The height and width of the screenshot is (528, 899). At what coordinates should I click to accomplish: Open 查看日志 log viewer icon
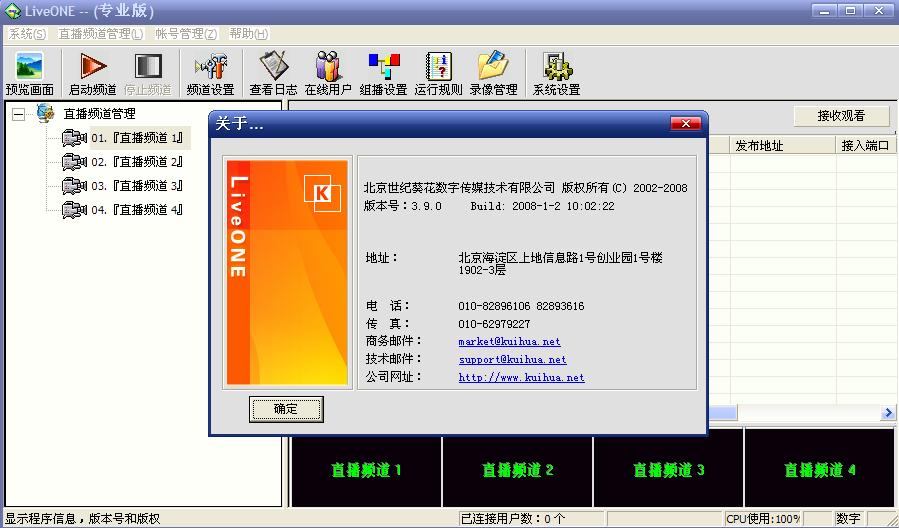click(x=273, y=66)
